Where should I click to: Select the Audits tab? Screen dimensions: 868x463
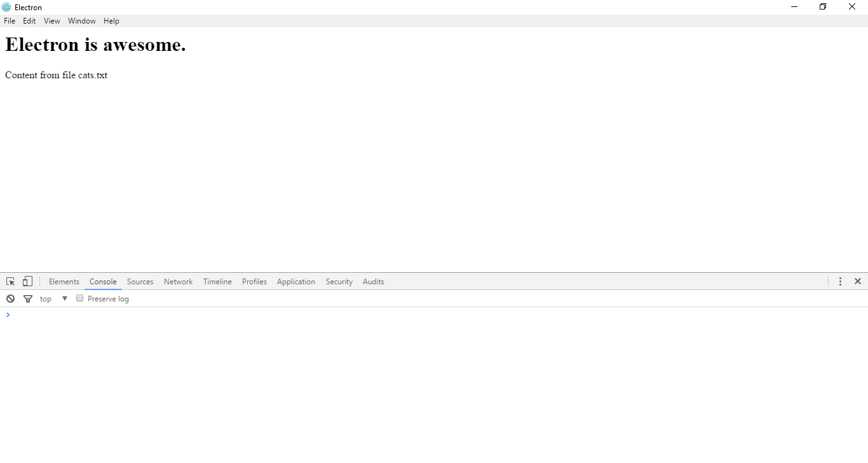(374, 282)
